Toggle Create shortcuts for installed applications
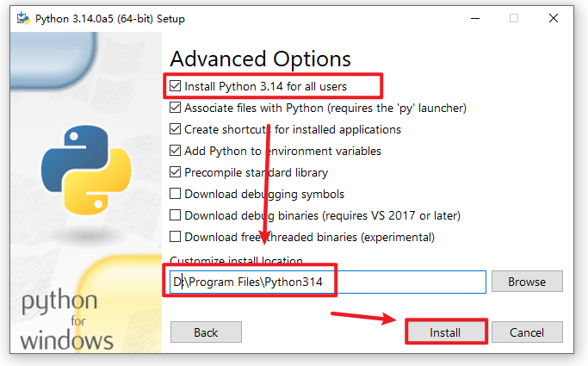Viewport: 588px width, 366px height. 176,130
